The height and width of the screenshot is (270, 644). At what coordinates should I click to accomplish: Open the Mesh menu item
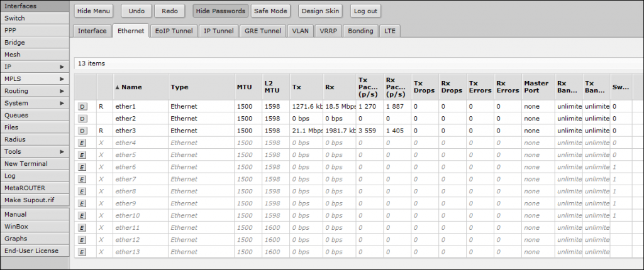35,55
